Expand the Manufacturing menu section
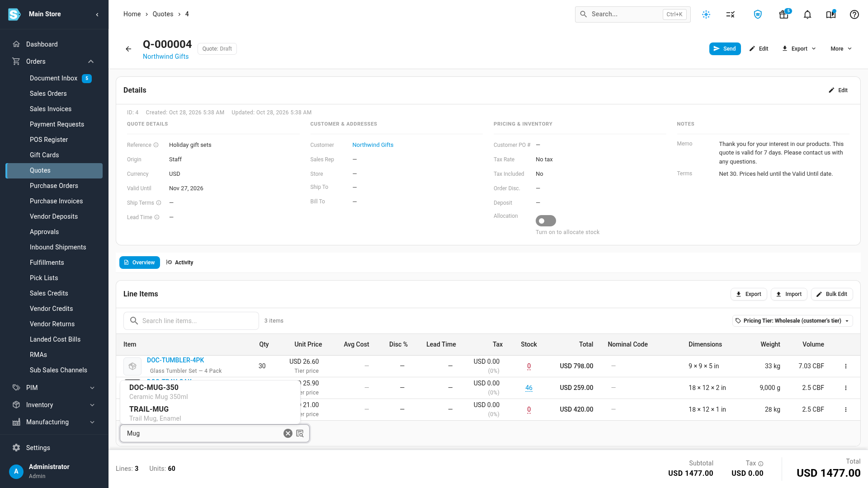The image size is (868, 488). (92, 422)
